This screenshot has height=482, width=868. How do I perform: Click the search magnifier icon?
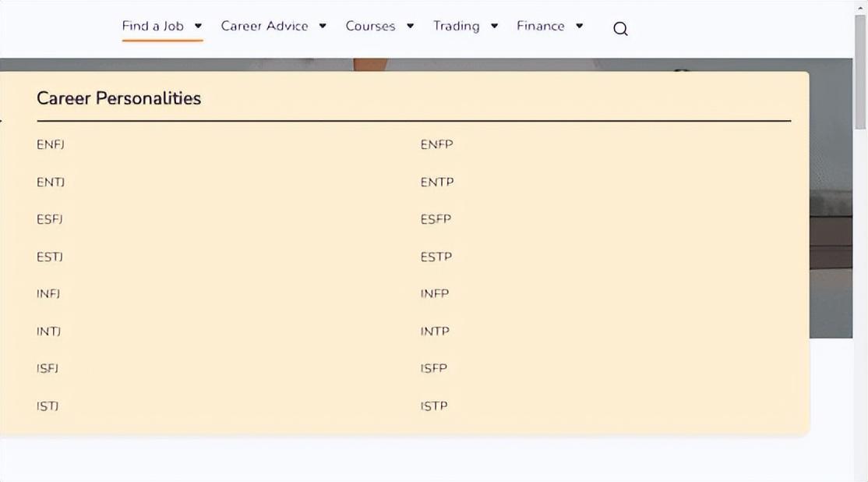point(620,29)
